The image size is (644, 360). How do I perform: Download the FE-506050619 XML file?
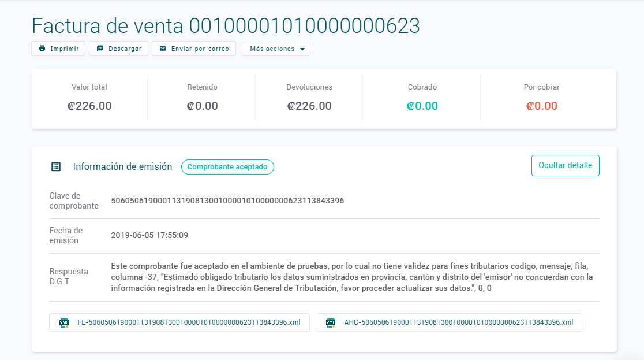click(x=189, y=322)
